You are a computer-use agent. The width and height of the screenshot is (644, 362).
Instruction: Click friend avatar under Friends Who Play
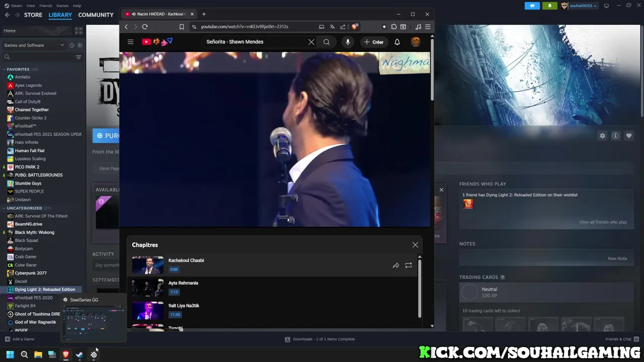click(x=468, y=204)
